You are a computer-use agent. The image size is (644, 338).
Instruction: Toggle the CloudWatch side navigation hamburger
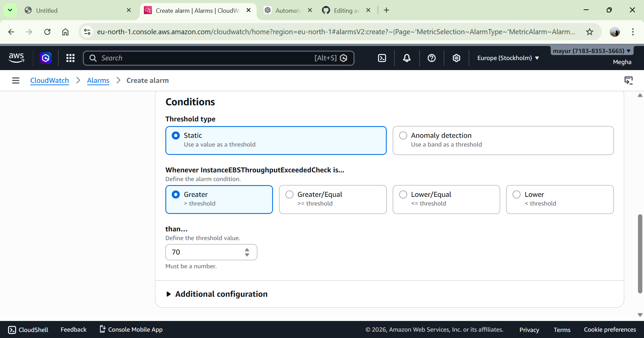tap(16, 80)
